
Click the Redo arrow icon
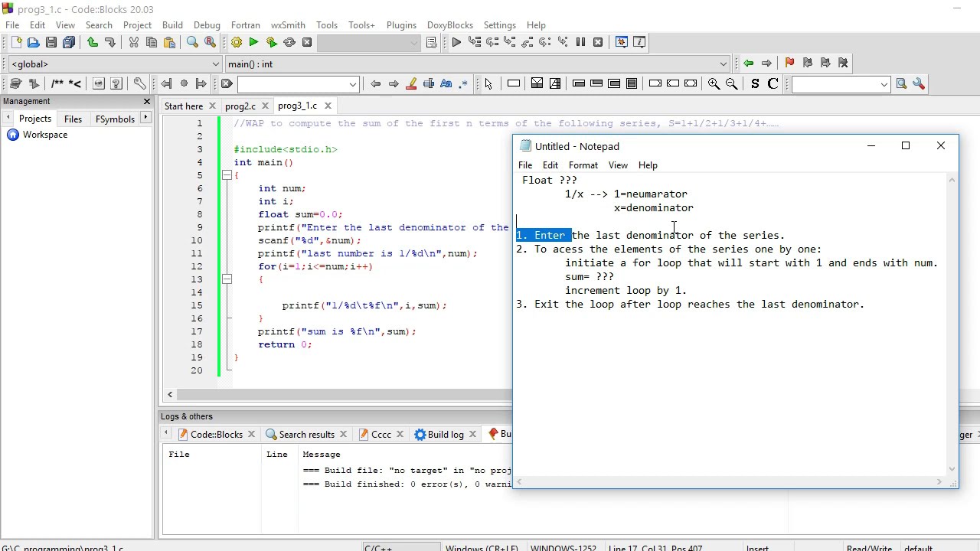tap(110, 43)
